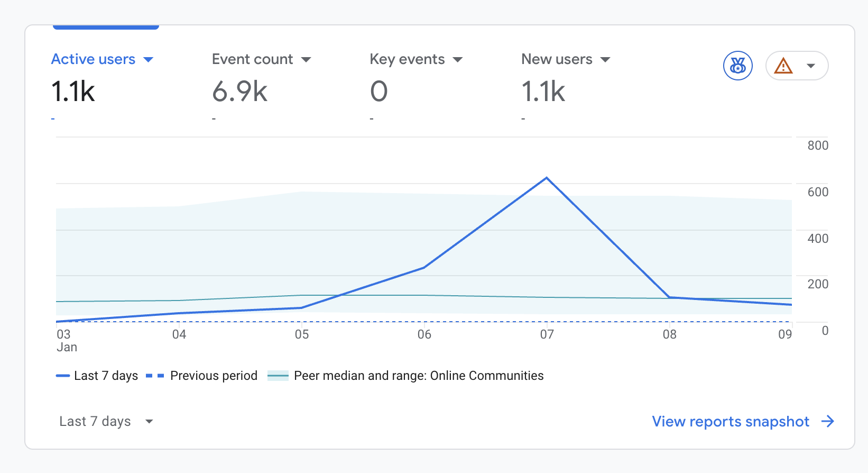Click the benchmarking medal icon
Screen dimensions: 868x473
[737, 66]
